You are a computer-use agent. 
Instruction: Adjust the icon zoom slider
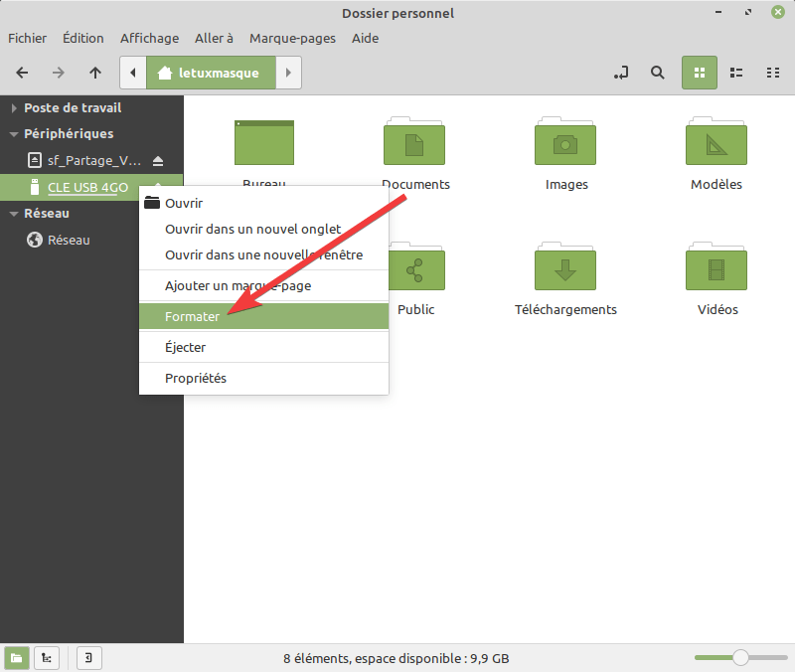tap(740, 658)
